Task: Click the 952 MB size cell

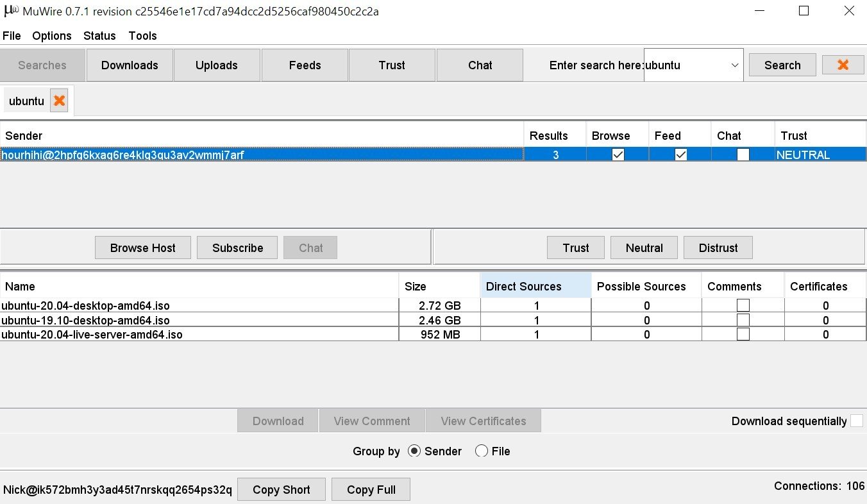Action: click(440, 334)
